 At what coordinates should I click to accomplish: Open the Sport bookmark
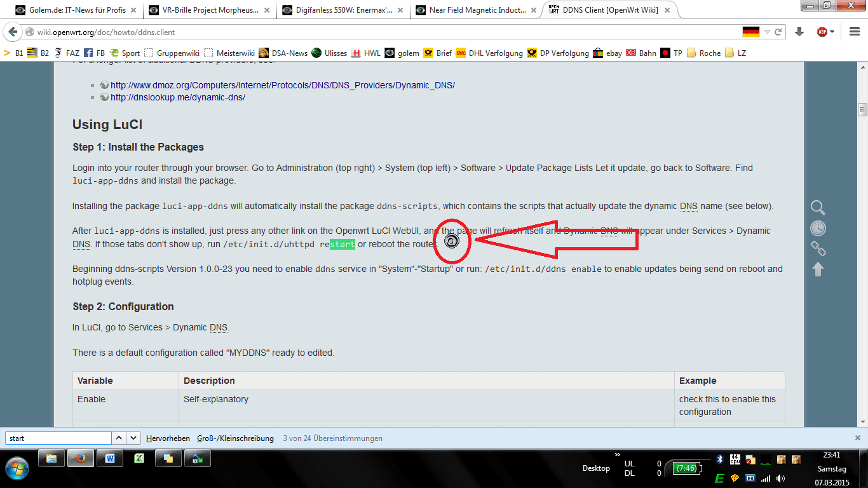tap(125, 53)
